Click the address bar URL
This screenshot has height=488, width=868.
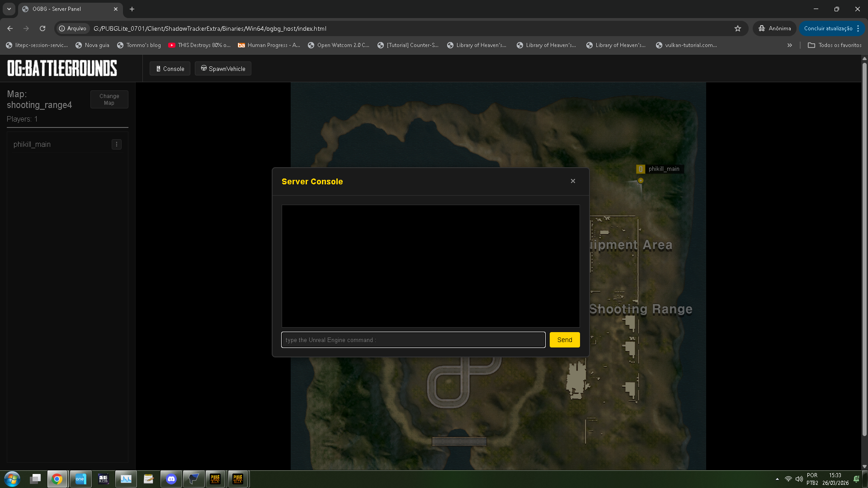pos(210,28)
